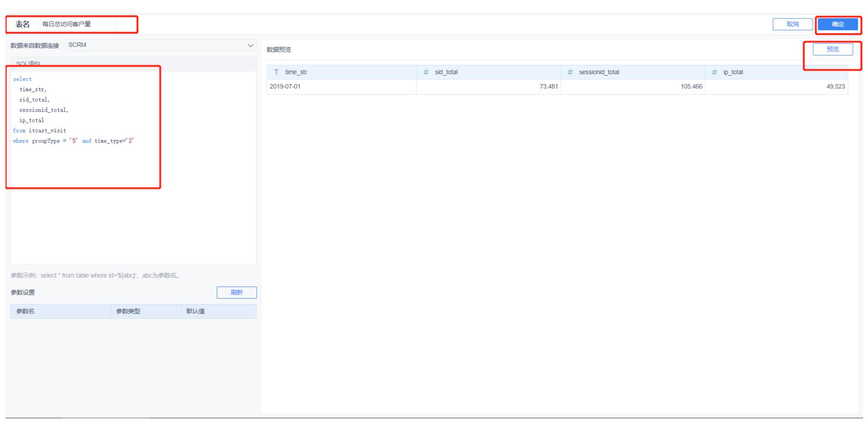The image size is (868, 426).
Task: Click the 取消 cancel button
Action: pyautogui.click(x=792, y=24)
